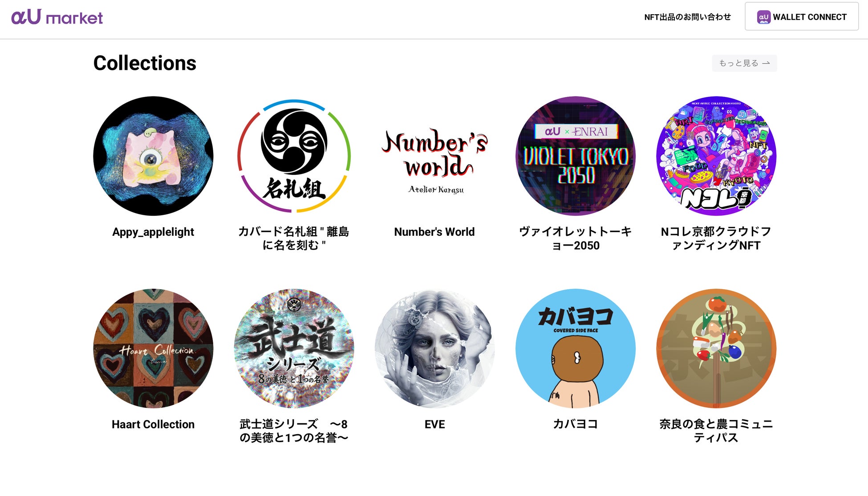Click the WALLET CONNECT button
868x496 pixels.
coord(802,16)
